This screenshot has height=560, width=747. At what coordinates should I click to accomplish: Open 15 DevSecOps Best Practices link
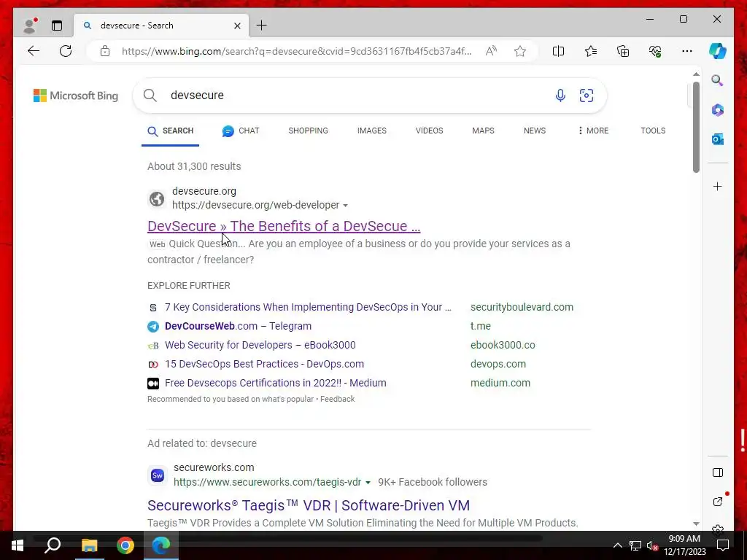[264, 364]
